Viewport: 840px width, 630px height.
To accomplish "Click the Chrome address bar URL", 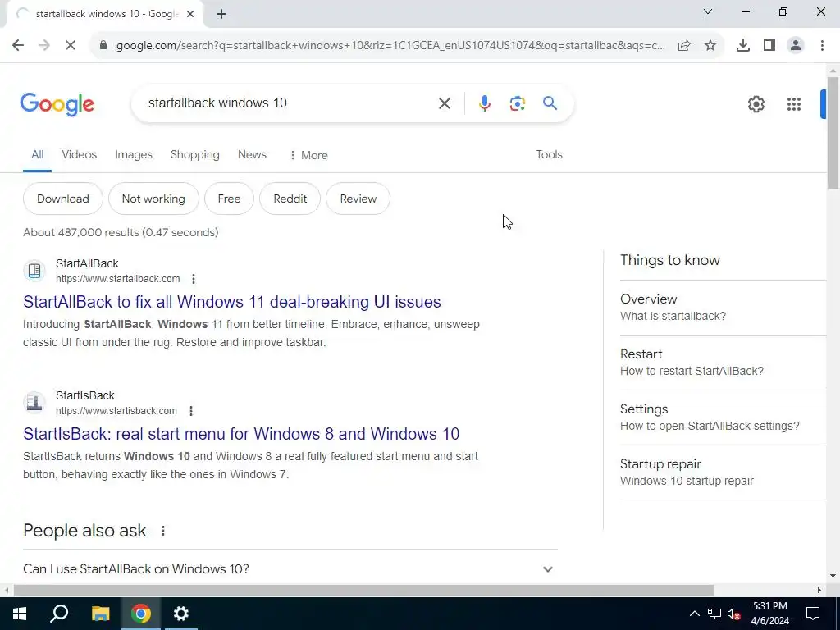I will (390, 46).
